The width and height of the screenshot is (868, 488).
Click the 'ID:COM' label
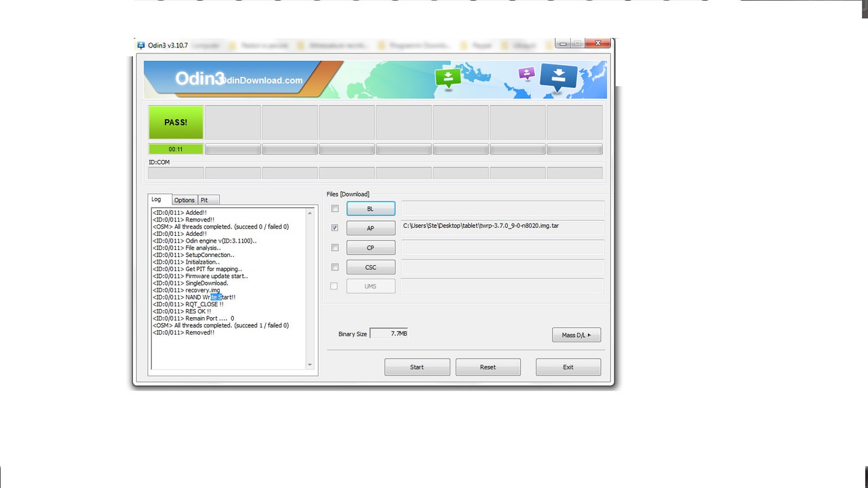tap(159, 162)
